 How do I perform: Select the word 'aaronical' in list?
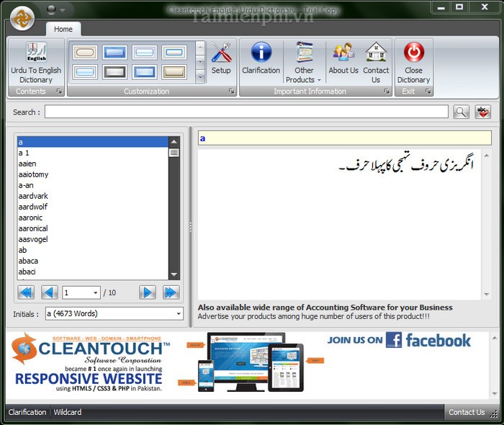[x=93, y=228]
